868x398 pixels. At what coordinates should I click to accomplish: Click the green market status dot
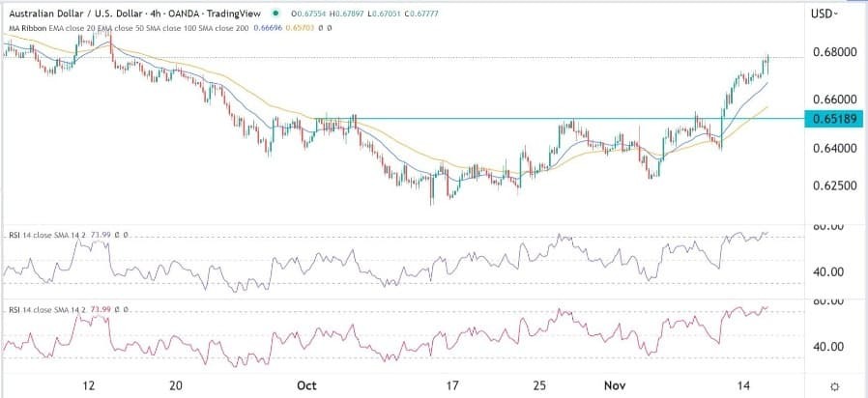275,14
